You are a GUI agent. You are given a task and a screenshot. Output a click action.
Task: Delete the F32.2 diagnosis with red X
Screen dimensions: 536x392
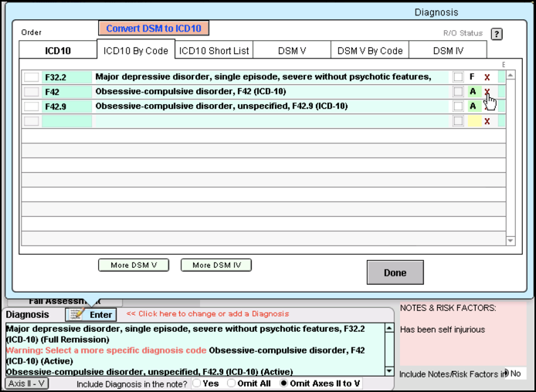[x=487, y=77]
